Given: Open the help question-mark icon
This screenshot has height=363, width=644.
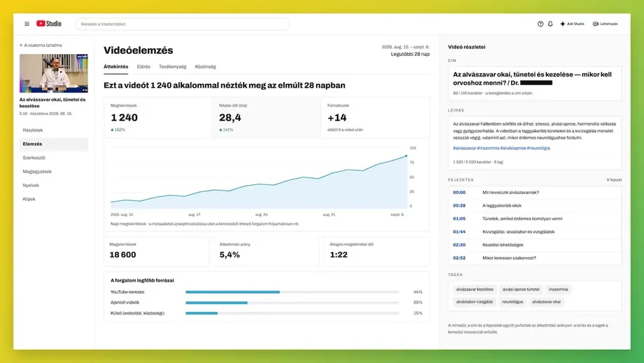Looking at the screenshot, I should click(540, 24).
